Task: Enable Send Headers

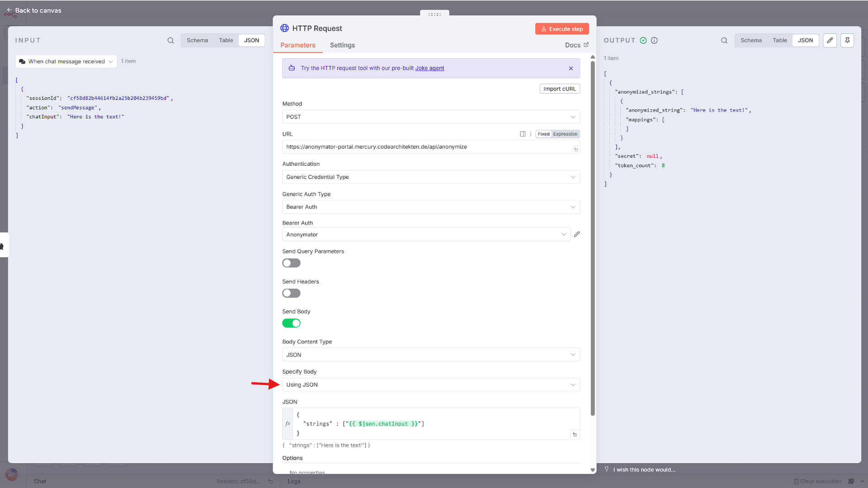Action: (291, 293)
